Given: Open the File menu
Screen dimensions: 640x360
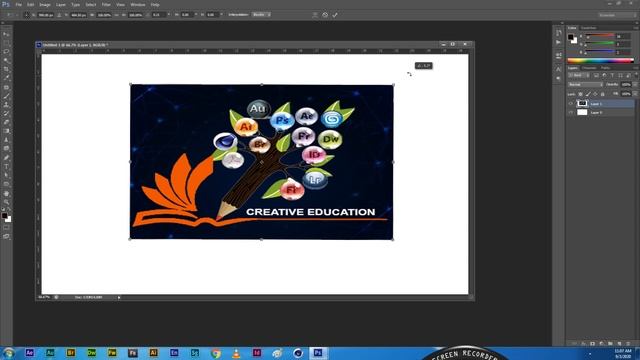Looking at the screenshot, I should [18, 4].
